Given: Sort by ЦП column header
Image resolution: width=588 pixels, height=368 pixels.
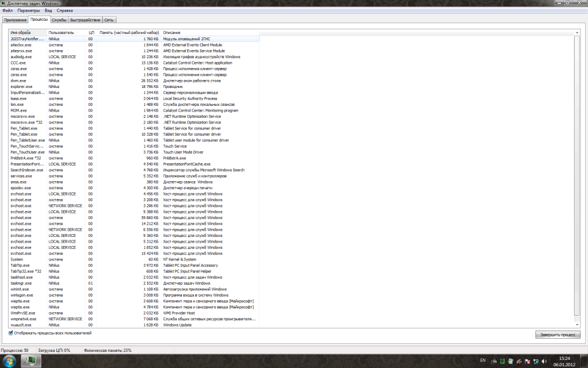Looking at the screenshot, I should (91, 33).
